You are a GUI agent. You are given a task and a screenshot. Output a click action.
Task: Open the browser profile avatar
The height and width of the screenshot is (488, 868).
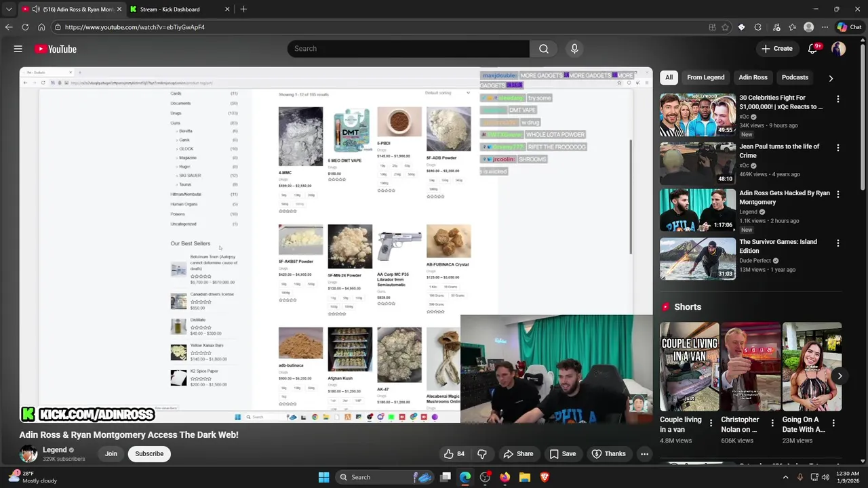click(808, 27)
